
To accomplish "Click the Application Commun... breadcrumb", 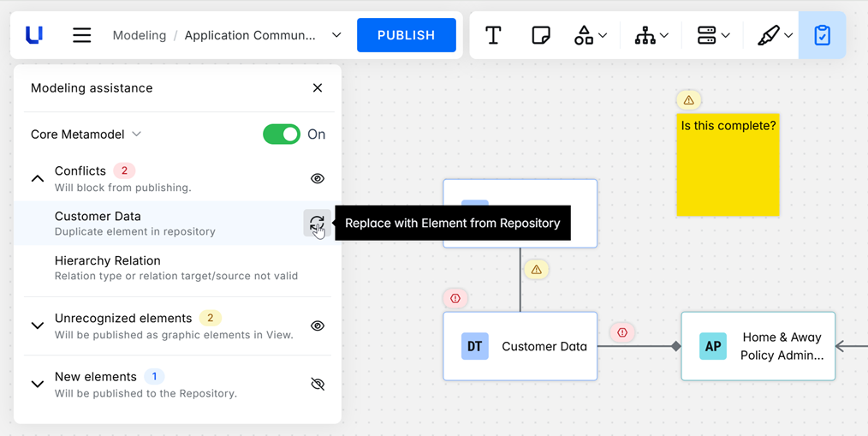I will tap(250, 35).
